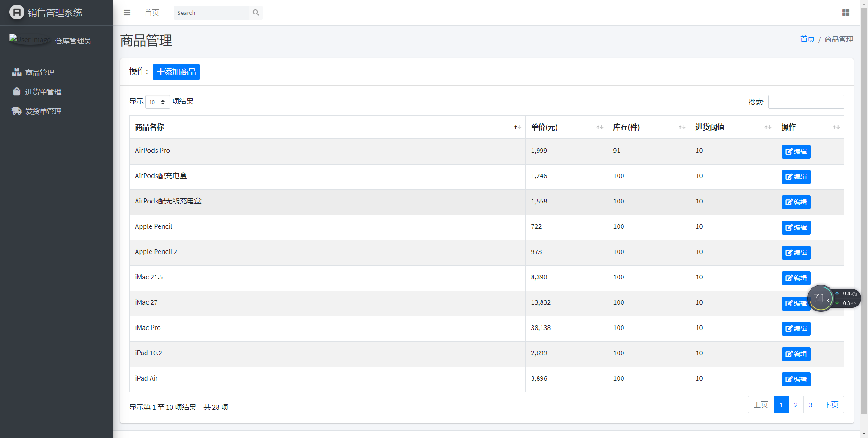Viewport: 868px width, 438px height.
Task: Sort table by 单价(元) column
Action: 566,127
